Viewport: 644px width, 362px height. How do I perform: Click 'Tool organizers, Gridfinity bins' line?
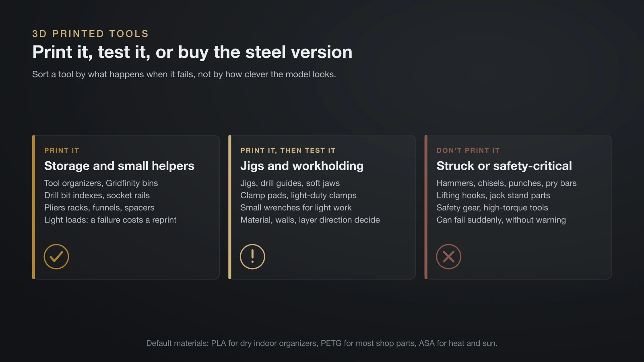(101, 183)
